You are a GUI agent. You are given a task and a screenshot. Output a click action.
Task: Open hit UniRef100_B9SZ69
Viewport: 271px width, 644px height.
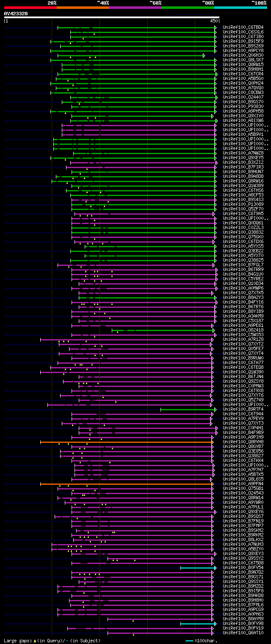(x=243, y=46)
